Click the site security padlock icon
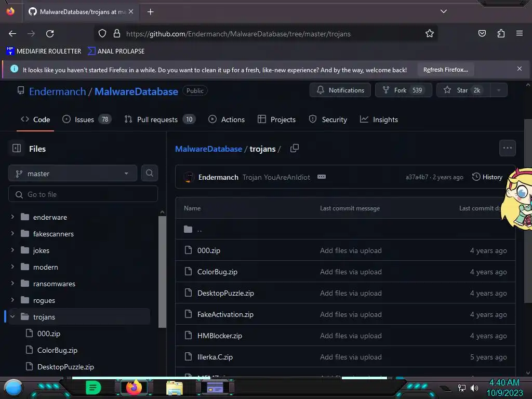This screenshot has width=532, height=399. coord(117,34)
